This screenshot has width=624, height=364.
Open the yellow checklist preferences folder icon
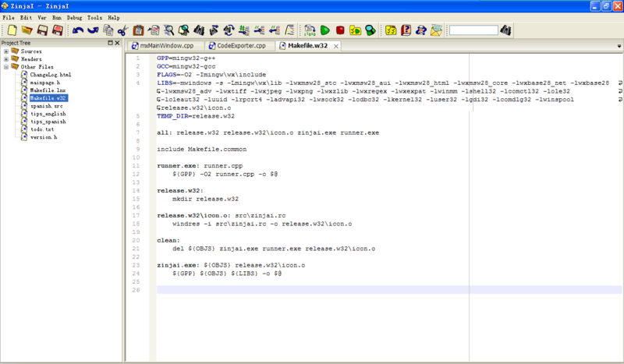pos(391,30)
